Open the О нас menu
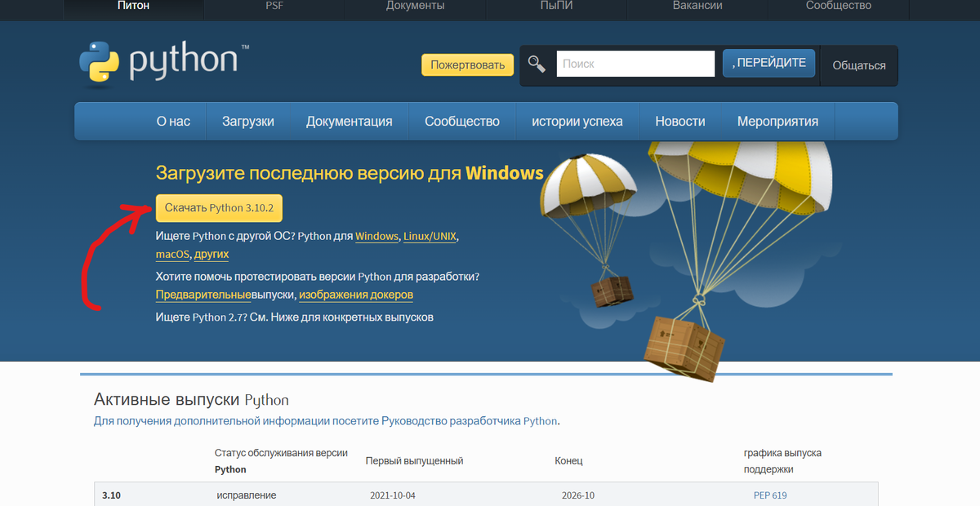Viewport: 980px width, 506px height. [x=173, y=122]
